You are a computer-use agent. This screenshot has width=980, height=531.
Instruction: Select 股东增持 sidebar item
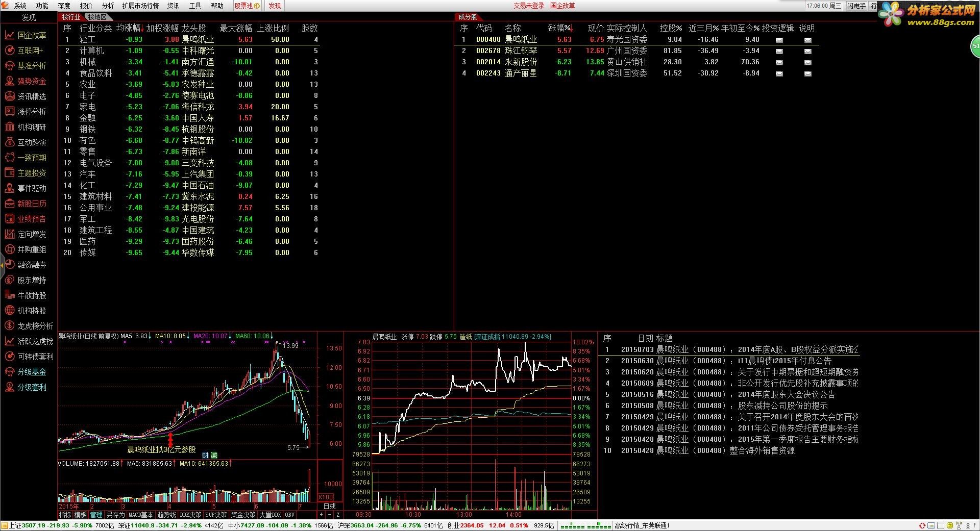[26, 280]
